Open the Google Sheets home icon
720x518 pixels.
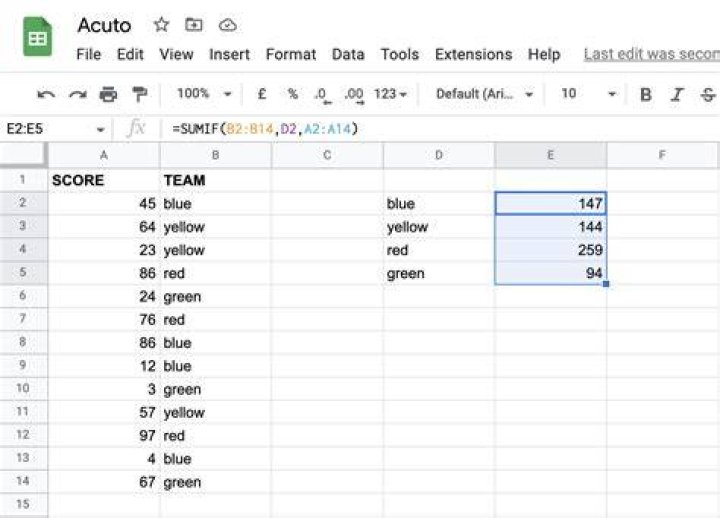pos(37,37)
